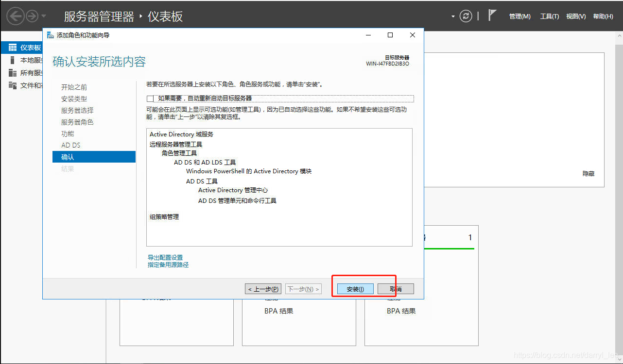Select AD DS 和 AD LDS 工具 entry
Image resolution: width=623 pixels, height=364 pixels.
(x=205, y=163)
